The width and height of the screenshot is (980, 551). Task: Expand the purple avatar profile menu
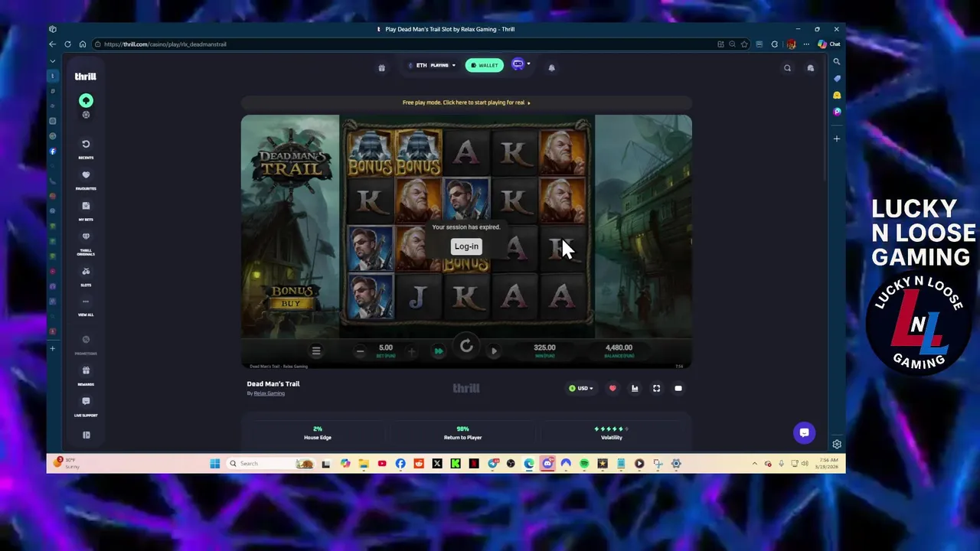[x=520, y=65]
